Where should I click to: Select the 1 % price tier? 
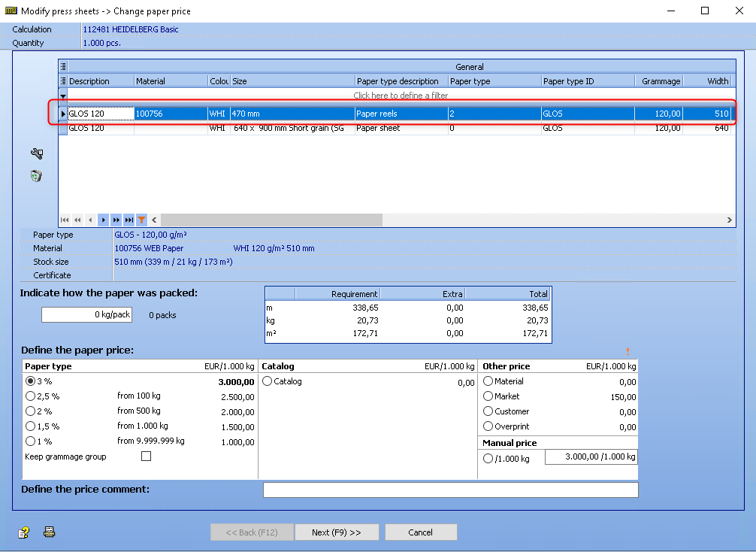30,441
